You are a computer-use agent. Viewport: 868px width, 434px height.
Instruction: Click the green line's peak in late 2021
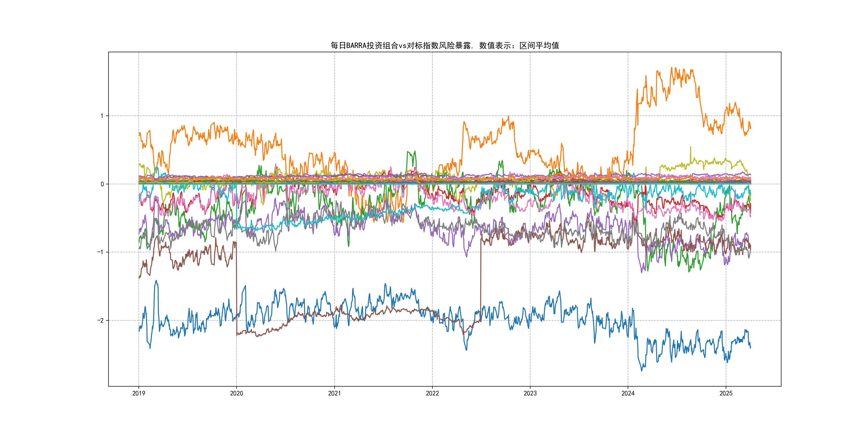[x=415, y=152]
